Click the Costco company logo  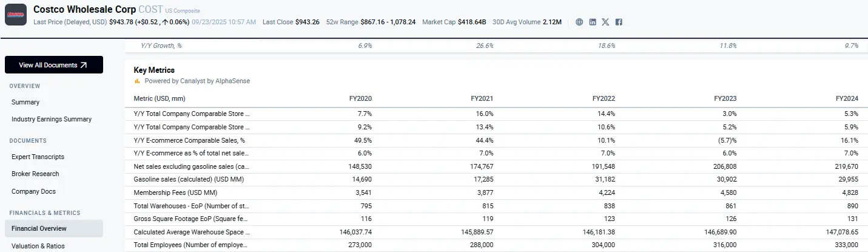[x=16, y=15]
